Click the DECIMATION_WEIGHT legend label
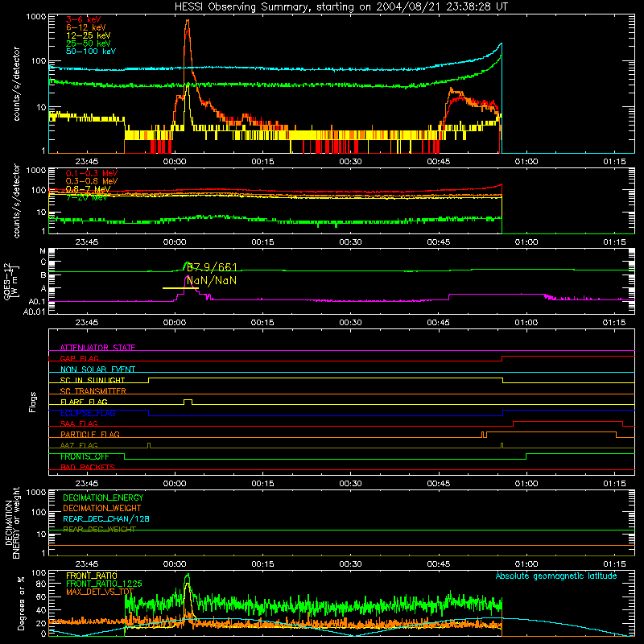 coord(102,509)
